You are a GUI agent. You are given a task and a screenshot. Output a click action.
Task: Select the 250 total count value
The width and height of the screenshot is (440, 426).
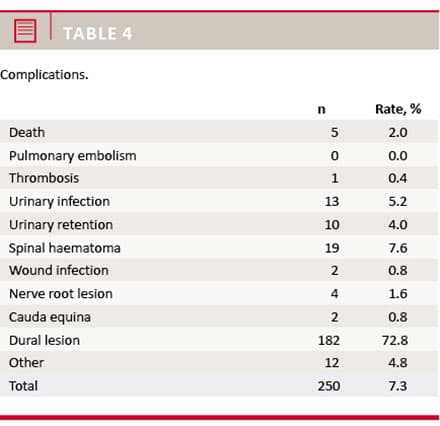(x=329, y=386)
